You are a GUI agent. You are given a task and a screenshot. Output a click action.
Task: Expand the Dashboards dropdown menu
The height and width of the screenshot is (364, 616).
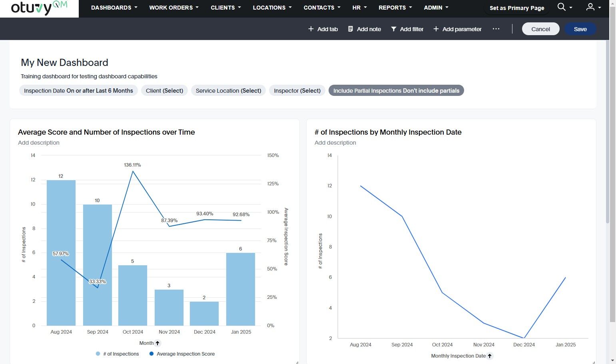[x=114, y=8]
